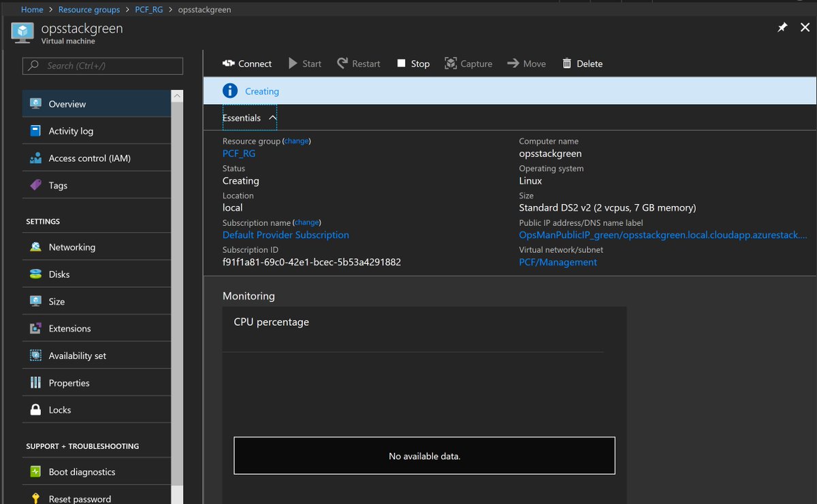
Task: Click the Size monitor icon
Action: pos(35,301)
